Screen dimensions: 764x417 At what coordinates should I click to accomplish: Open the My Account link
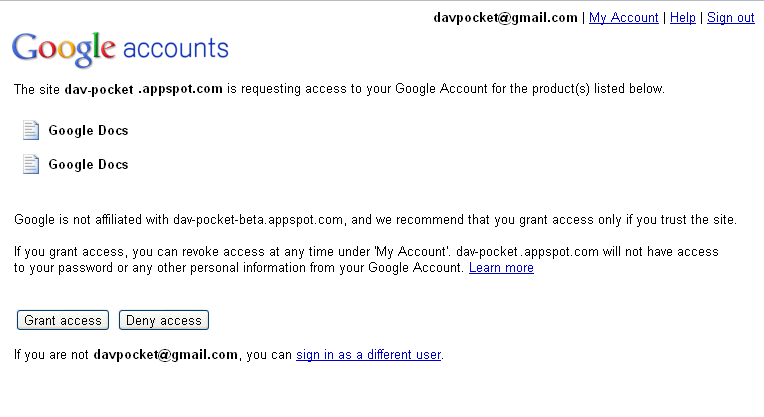pos(623,18)
